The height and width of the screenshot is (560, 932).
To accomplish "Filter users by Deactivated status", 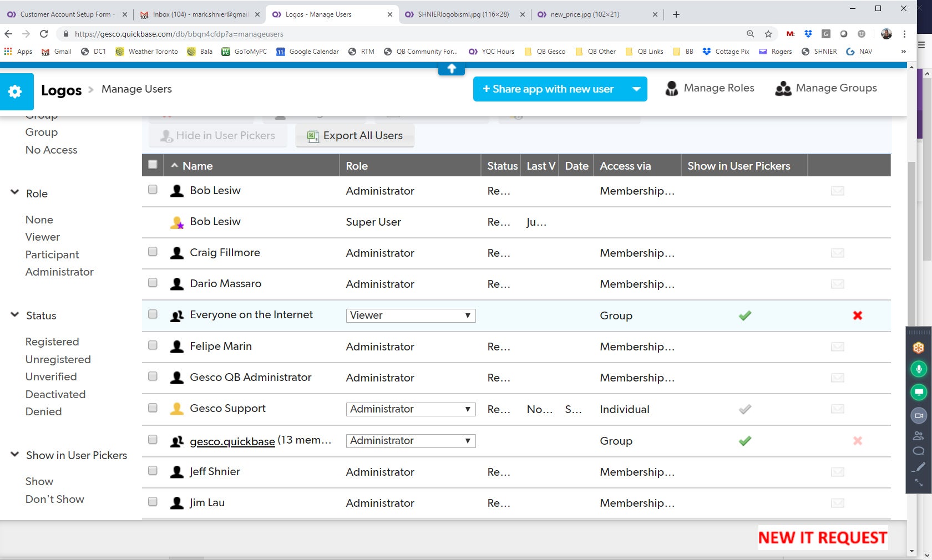I will 55,395.
